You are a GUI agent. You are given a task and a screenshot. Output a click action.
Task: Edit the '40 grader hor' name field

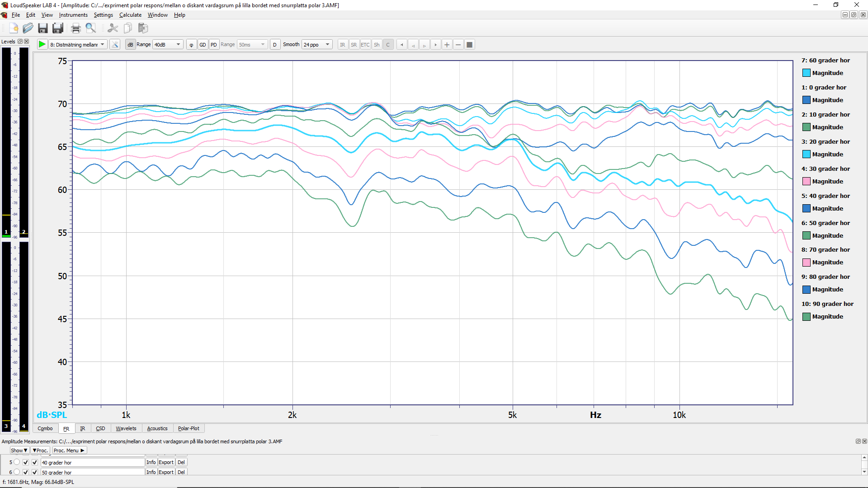[93, 462]
